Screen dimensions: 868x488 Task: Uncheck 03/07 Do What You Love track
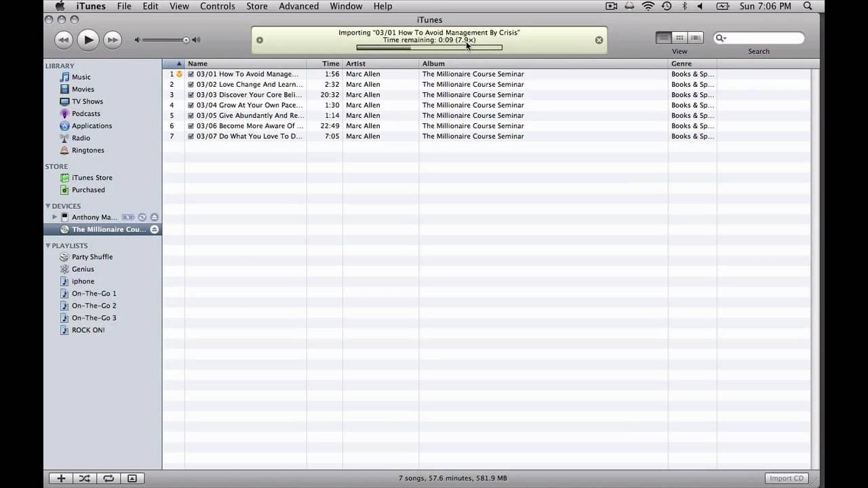pyautogui.click(x=191, y=136)
